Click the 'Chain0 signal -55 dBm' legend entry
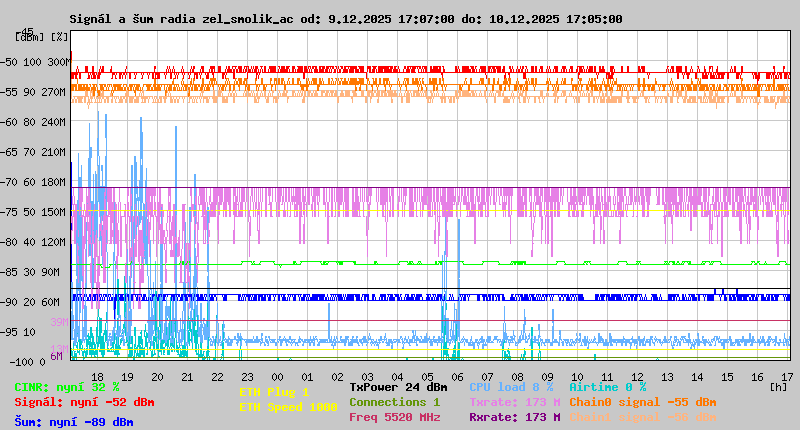Viewport: 800px width, 430px height. coord(643,402)
